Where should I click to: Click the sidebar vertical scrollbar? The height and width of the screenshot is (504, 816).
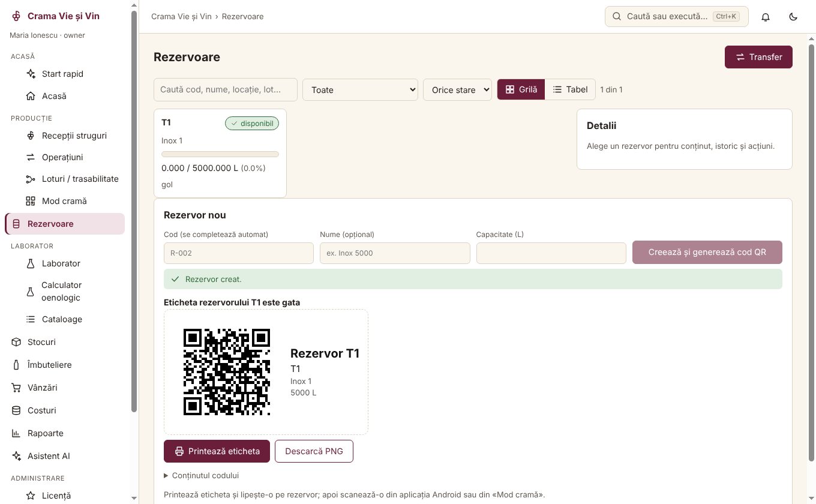[x=134, y=210]
